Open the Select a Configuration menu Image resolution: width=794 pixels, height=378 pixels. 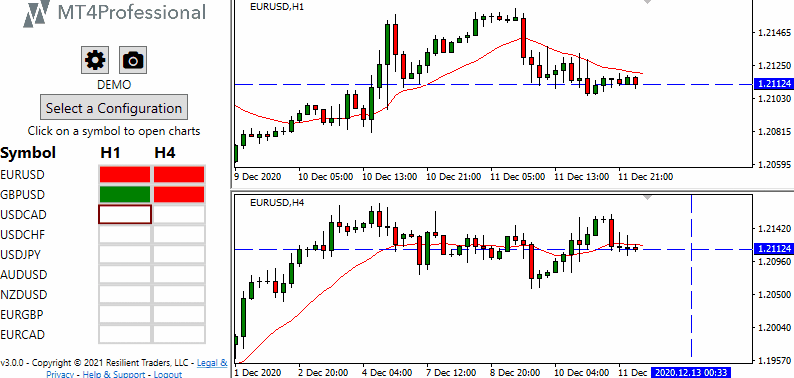[x=114, y=108]
